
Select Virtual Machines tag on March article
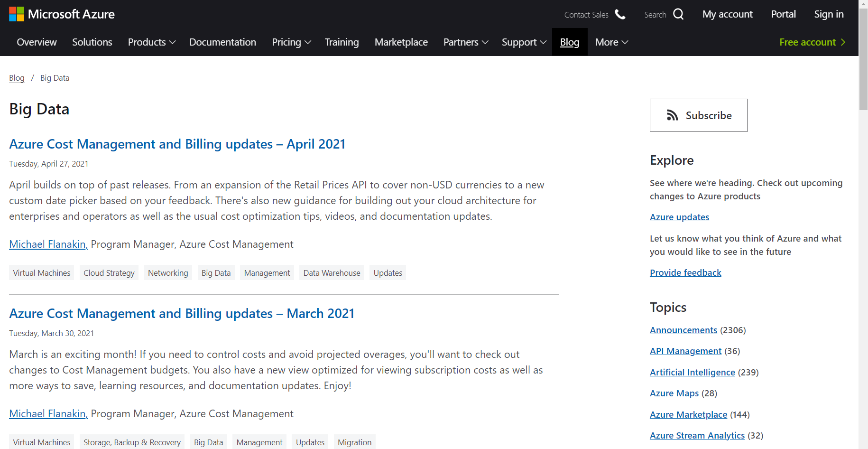point(42,442)
